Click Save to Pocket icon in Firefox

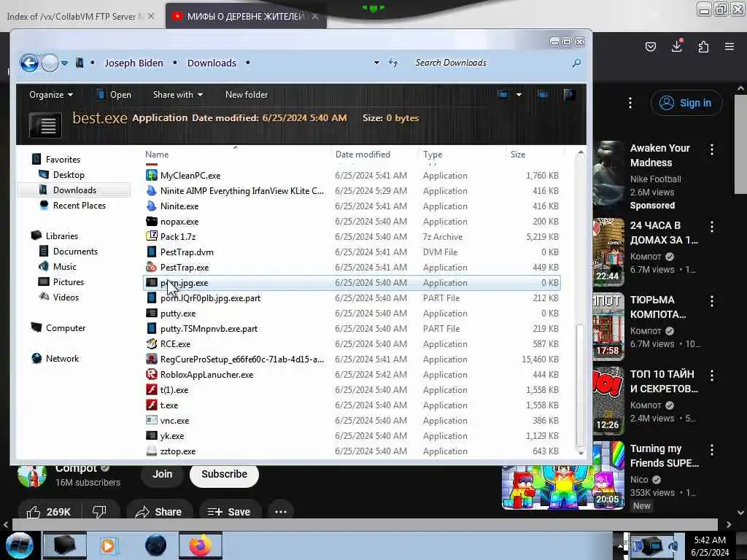coord(650,46)
